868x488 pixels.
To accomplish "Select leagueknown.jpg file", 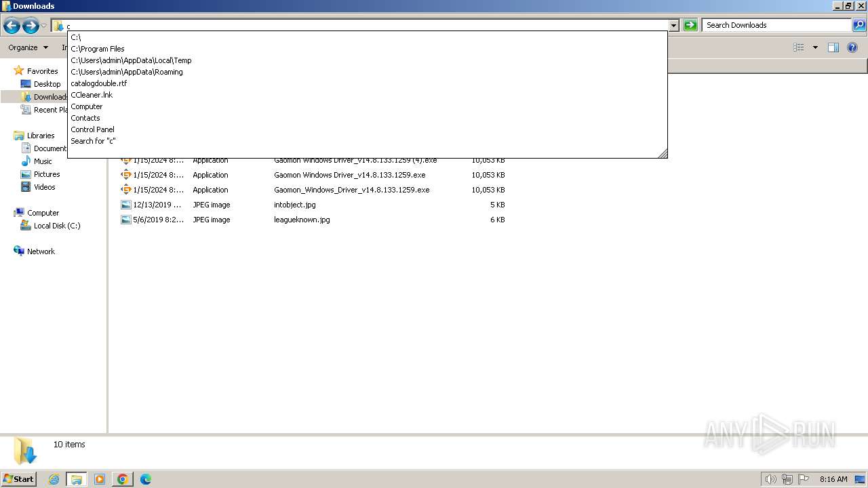I will pos(302,220).
